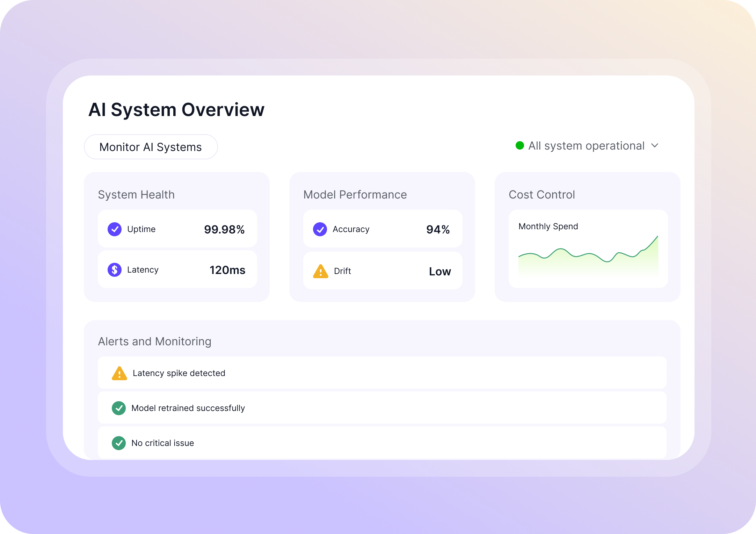Select the Uptime 99.98% metric card
This screenshot has width=756, height=534.
[177, 229]
